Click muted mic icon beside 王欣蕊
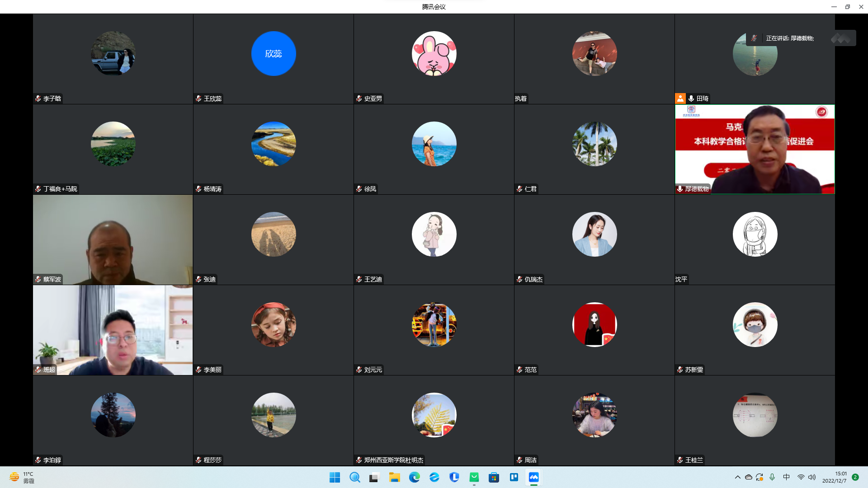This screenshot has height=488, width=868. [198, 99]
